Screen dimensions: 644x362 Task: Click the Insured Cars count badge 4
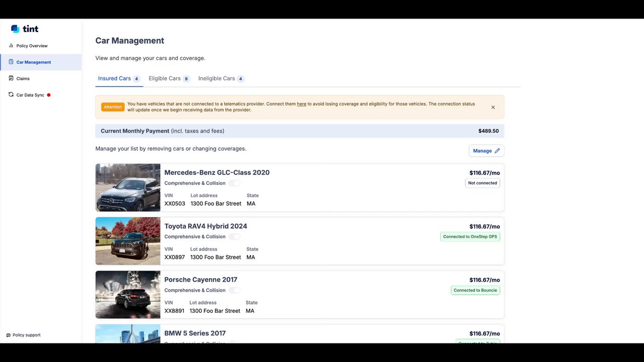pos(136,79)
